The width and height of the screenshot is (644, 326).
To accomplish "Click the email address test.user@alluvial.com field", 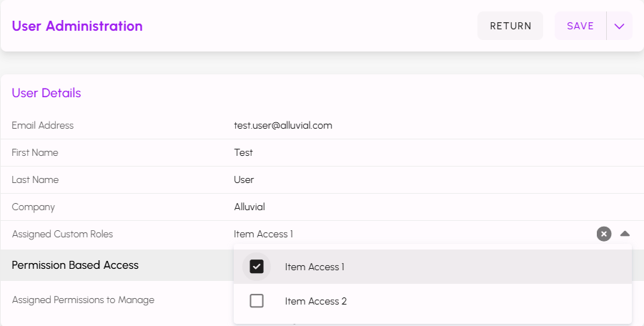I will pos(283,125).
